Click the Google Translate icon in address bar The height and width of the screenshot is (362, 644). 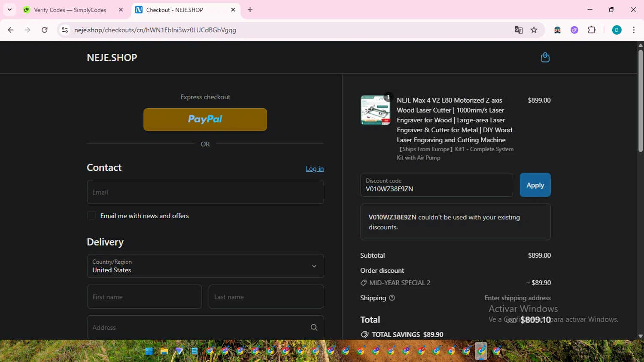tap(519, 30)
